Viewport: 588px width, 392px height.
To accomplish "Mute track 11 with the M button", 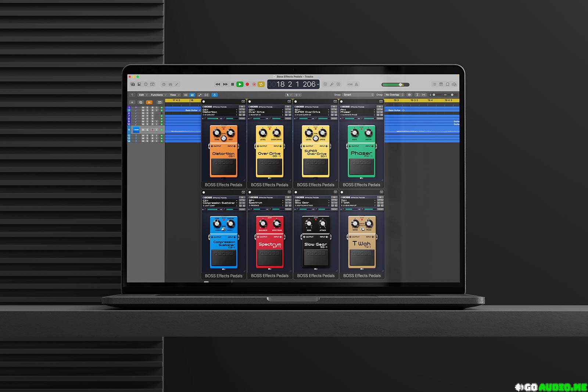I will click(143, 130).
